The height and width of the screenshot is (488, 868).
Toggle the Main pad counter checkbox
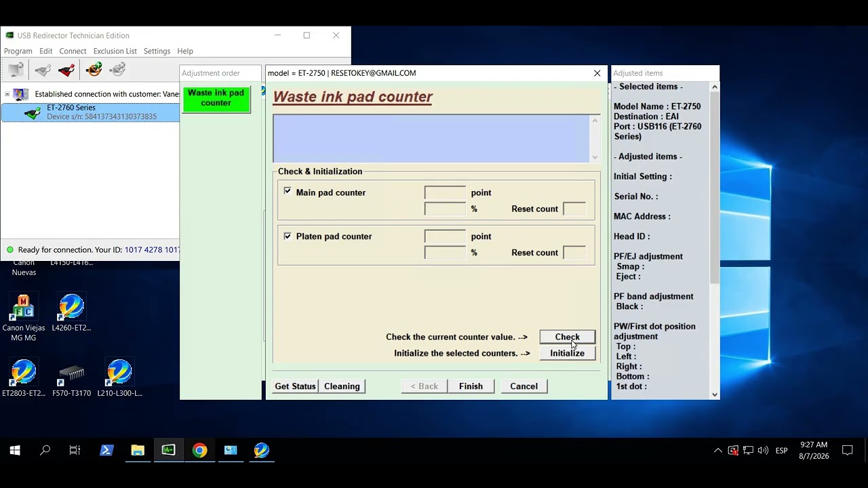pyautogui.click(x=288, y=192)
